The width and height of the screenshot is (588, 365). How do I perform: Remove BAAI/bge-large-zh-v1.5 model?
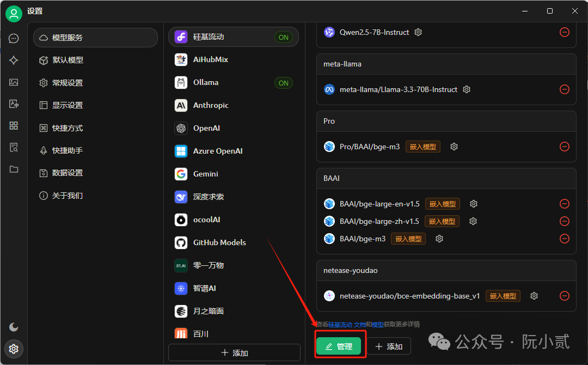click(565, 221)
